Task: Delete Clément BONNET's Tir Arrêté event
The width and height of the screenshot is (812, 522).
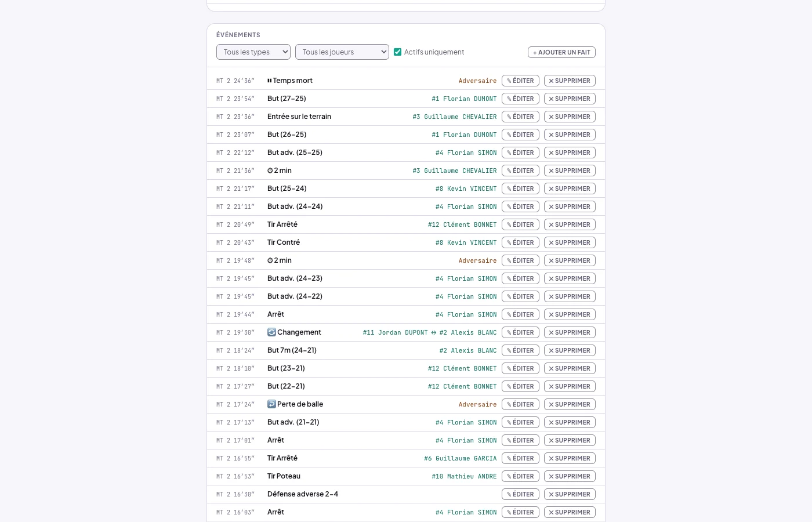Action: [x=570, y=224]
